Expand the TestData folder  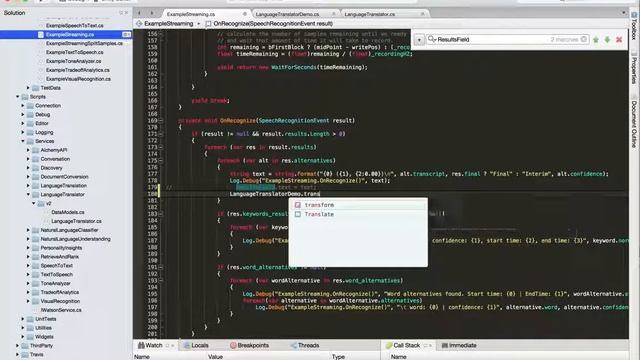tap(28, 88)
